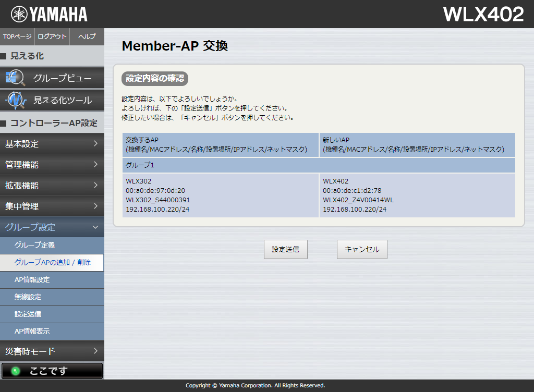This screenshot has width=534, height=392.
Task: Open the AP情報設定 submenu item
Action: point(32,280)
